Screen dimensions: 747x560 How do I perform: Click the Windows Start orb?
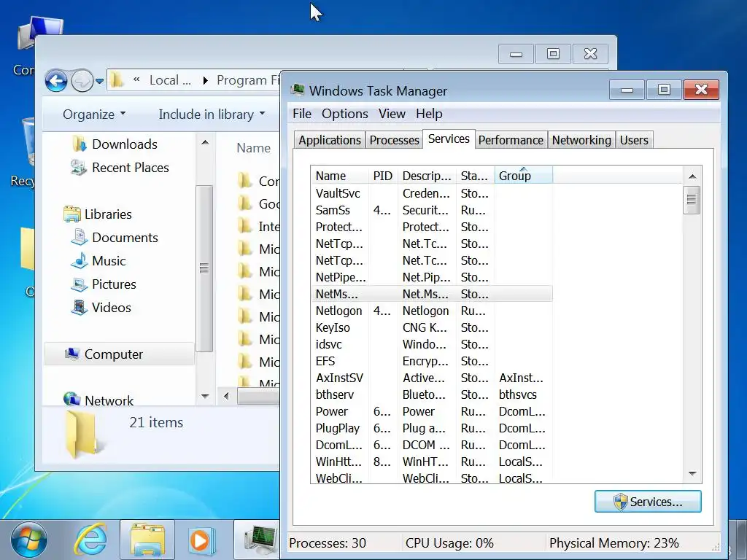click(x=29, y=540)
